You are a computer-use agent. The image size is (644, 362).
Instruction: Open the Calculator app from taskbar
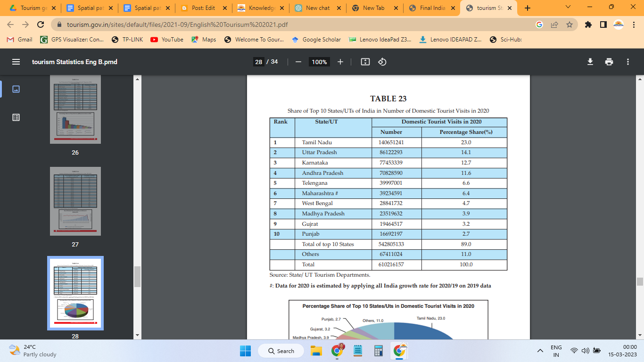pos(378,351)
